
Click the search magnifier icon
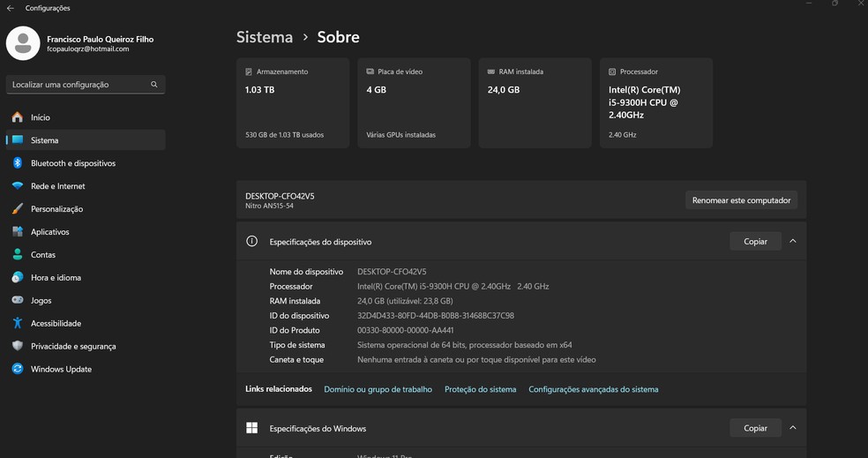(x=153, y=85)
